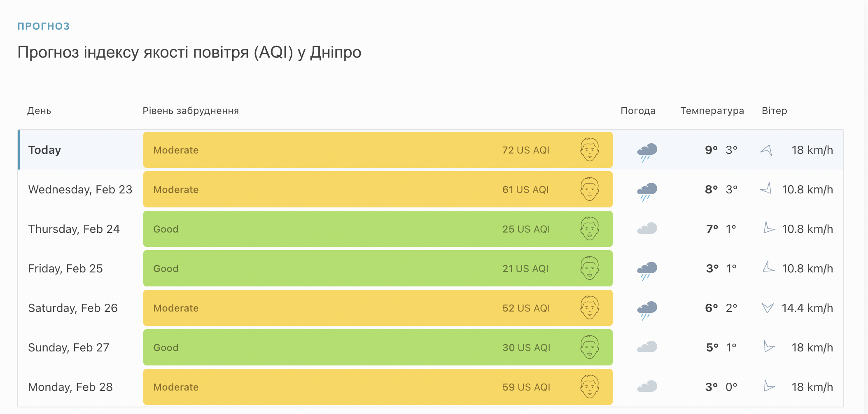Click the face icon in Today's Moderate bar
The image size is (868, 414).
click(x=590, y=150)
